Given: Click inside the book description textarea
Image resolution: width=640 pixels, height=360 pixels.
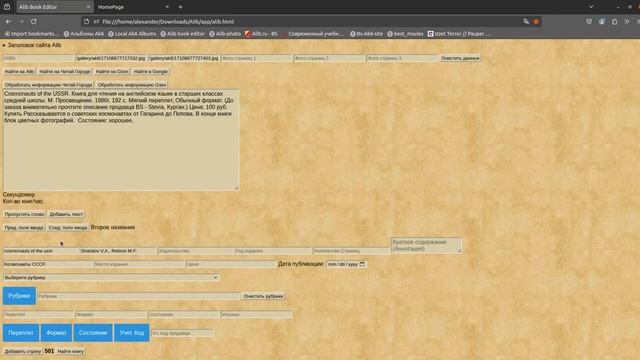Looking at the screenshot, I should pyautogui.click(x=121, y=140).
